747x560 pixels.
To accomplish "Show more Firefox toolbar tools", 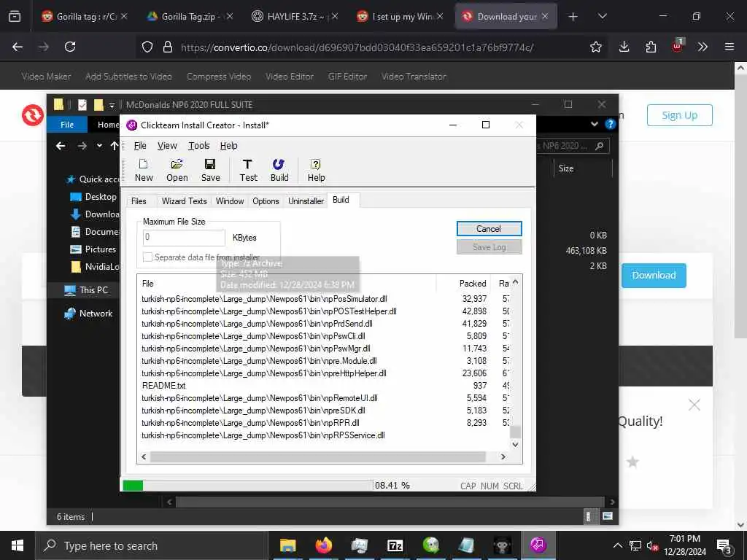I will [x=703, y=47].
